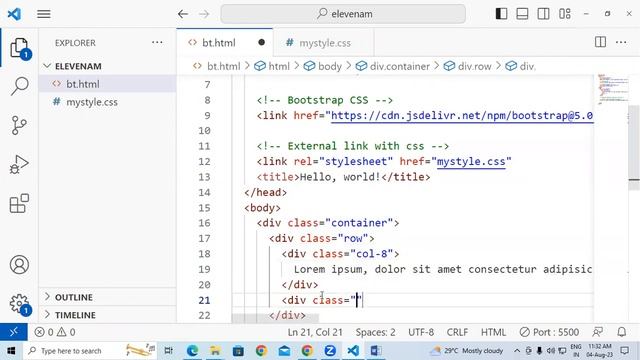
Task: Open the weather widget 29°C Mostly cloudy
Action: pos(467,351)
